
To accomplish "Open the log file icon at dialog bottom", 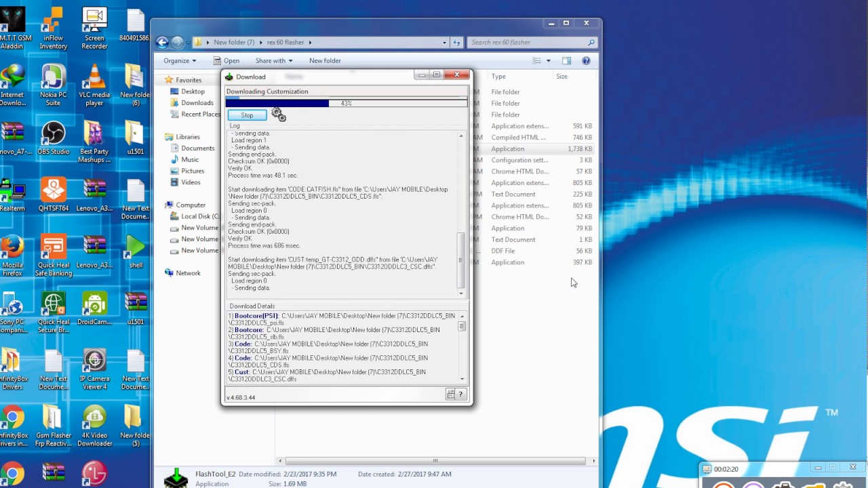I will (450, 394).
